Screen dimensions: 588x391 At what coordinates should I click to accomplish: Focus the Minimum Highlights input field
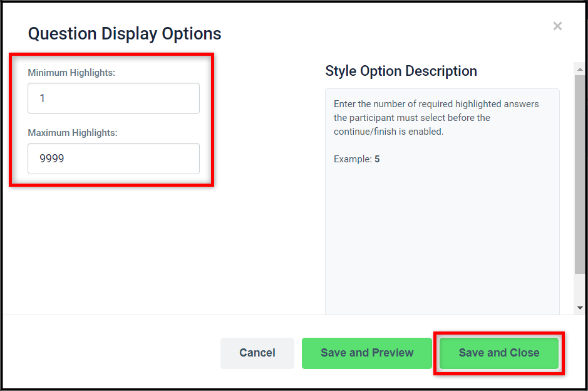tap(113, 98)
